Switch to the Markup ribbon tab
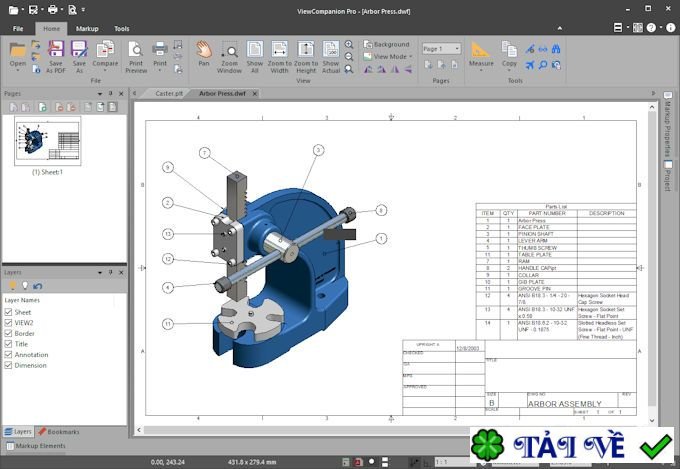This screenshot has height=469, width=680. point(87,29)
